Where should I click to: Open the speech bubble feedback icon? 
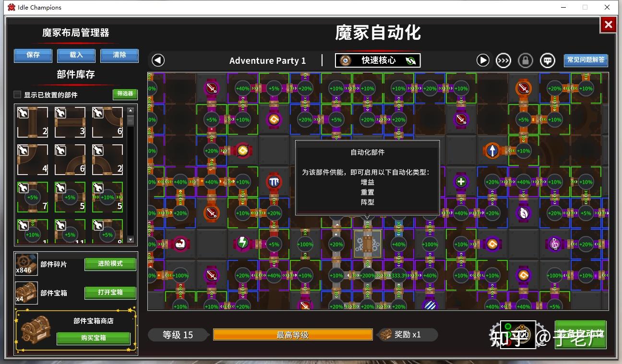(547, 60)
